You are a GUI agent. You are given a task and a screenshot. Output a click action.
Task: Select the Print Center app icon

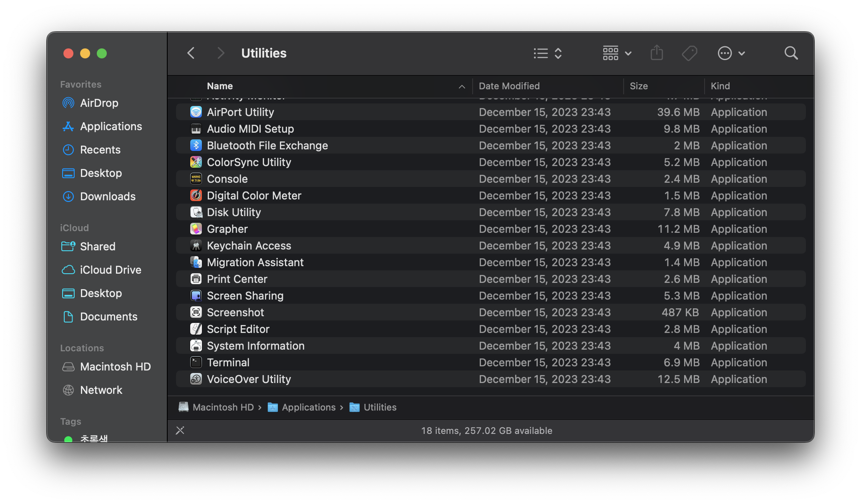coord(196,279)
